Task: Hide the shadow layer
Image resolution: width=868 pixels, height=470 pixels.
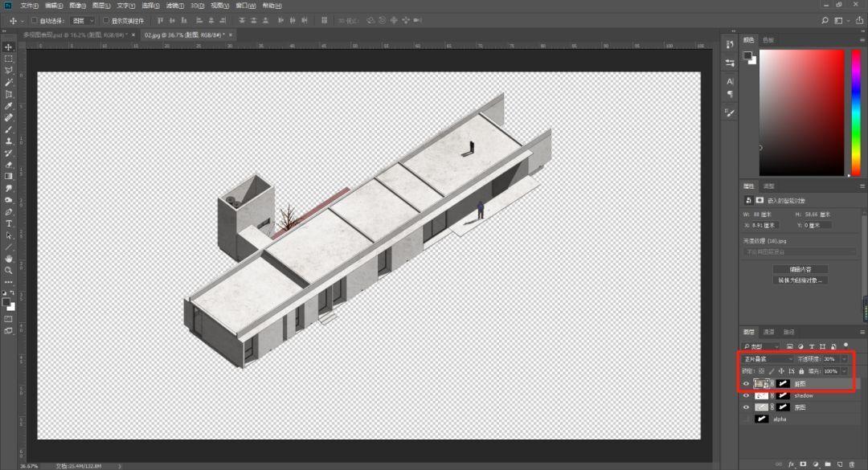Action: [x=746, y=395]
